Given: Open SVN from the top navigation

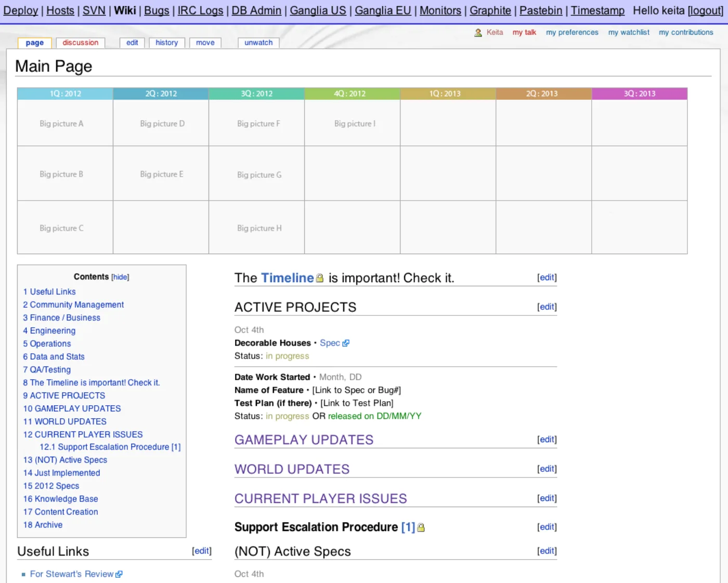Looking at the screenshot, I should click(x=94, y=10).
